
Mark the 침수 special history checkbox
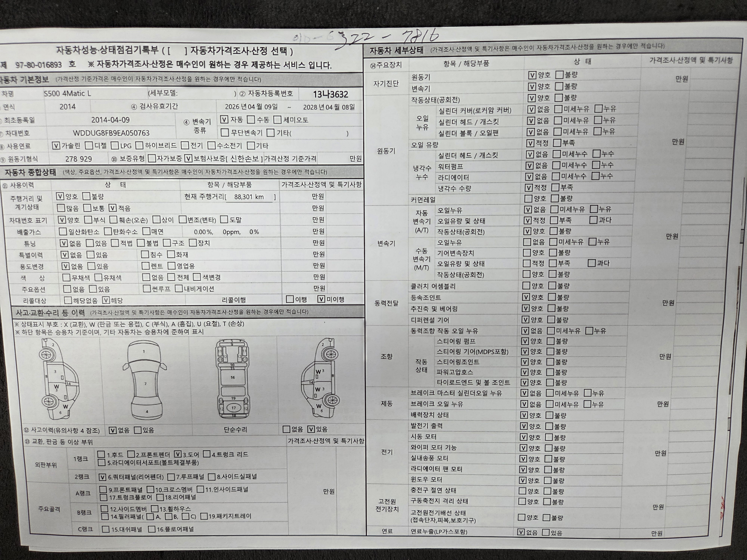tap(145, 254)
